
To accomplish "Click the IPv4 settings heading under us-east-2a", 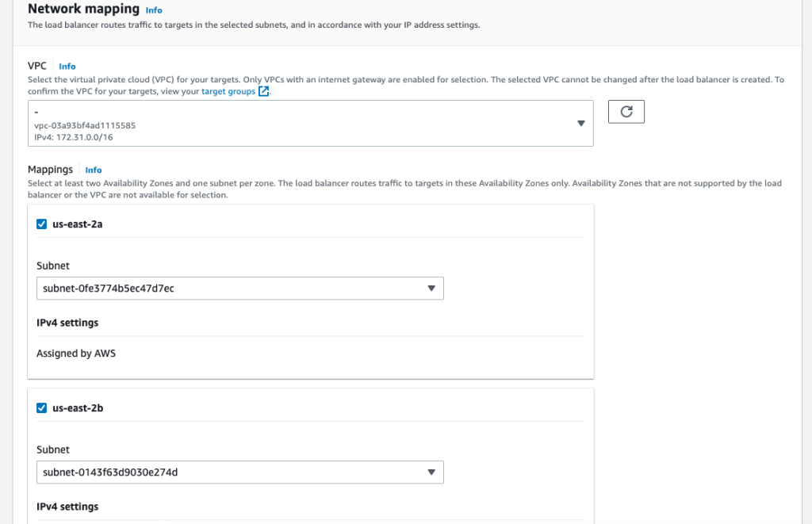I will tap(67, 323).
